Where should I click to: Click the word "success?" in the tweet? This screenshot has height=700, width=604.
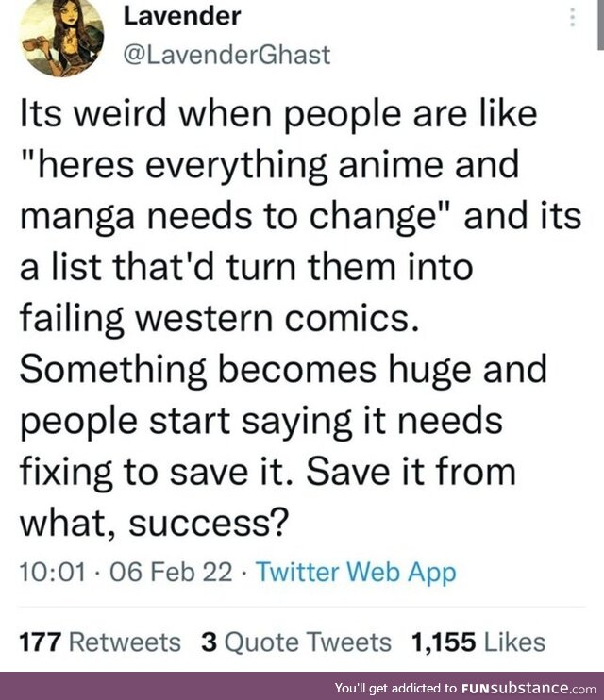tap(207, 523)
